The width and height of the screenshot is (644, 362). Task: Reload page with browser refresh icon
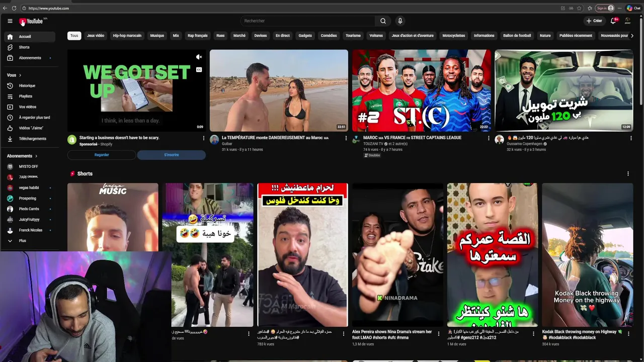pyautogui.click(x=14, y=8)
